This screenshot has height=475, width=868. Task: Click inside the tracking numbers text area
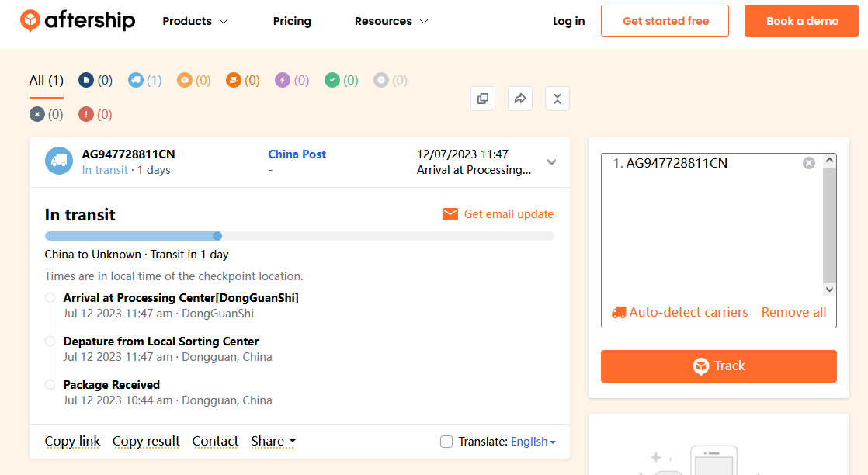click(710, 233)
